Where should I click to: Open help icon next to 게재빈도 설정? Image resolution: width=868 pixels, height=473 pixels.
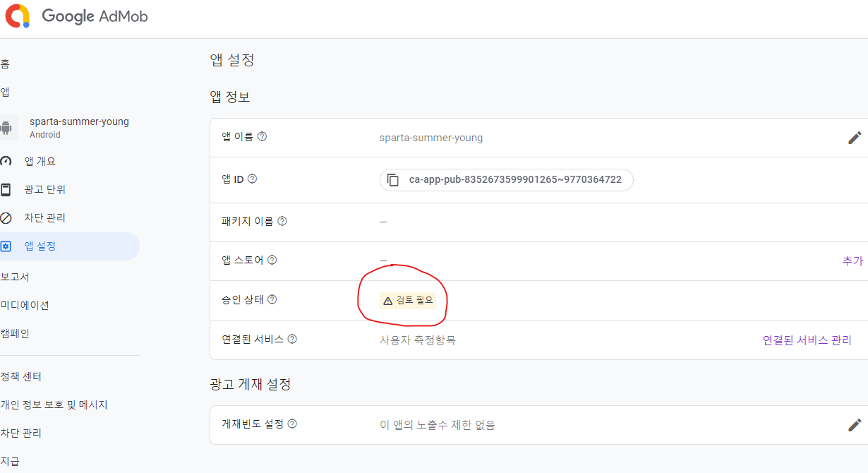tap(292, 424)
